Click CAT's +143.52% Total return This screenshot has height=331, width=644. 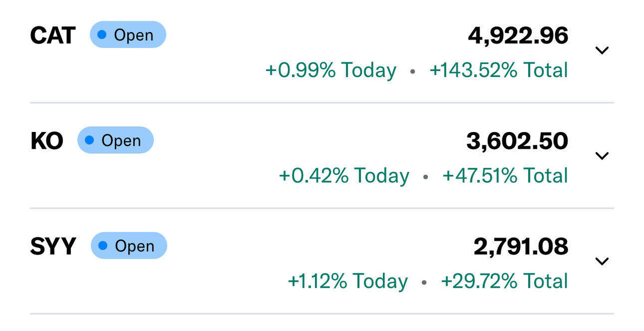click(x=499, y=71)
